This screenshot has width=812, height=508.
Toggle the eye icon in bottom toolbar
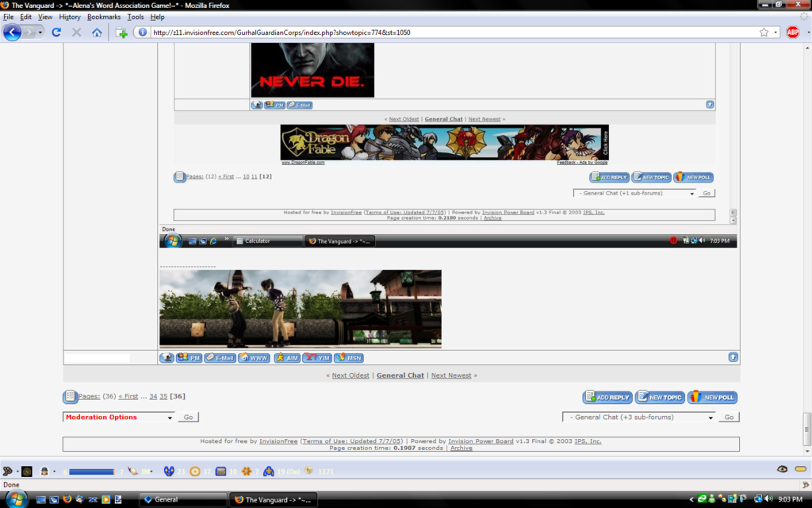point(782,469)
